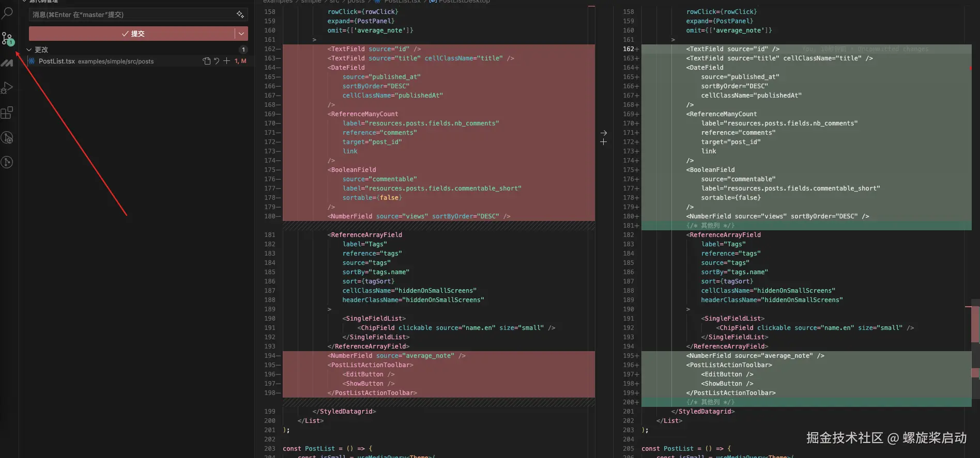Stage changes for PostList.tsx with plus icon
This screenshot has height=458, width=980.
[226, 61]
